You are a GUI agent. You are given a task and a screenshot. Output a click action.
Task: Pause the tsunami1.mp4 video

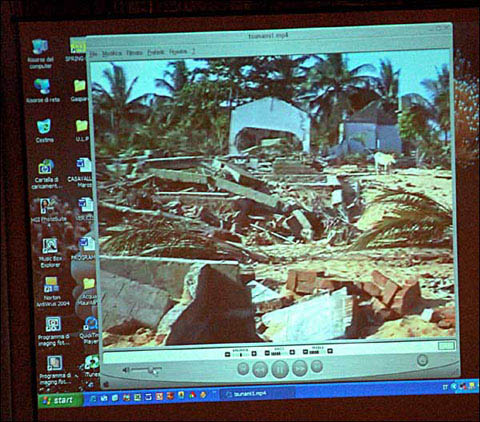click(x=280, y=369)
